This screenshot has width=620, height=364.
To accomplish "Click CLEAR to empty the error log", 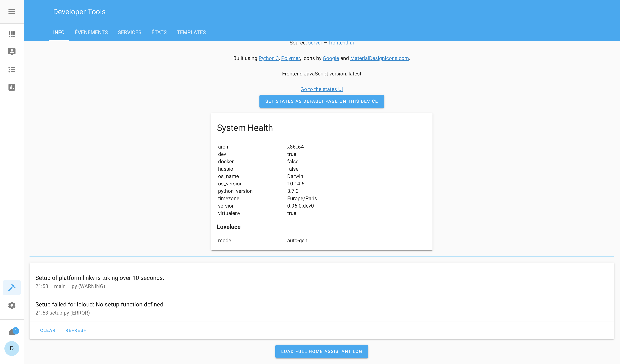I will [48, 330].
